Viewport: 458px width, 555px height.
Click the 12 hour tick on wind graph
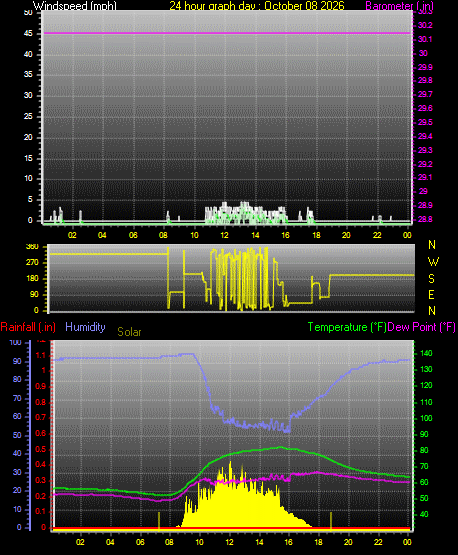224,235
